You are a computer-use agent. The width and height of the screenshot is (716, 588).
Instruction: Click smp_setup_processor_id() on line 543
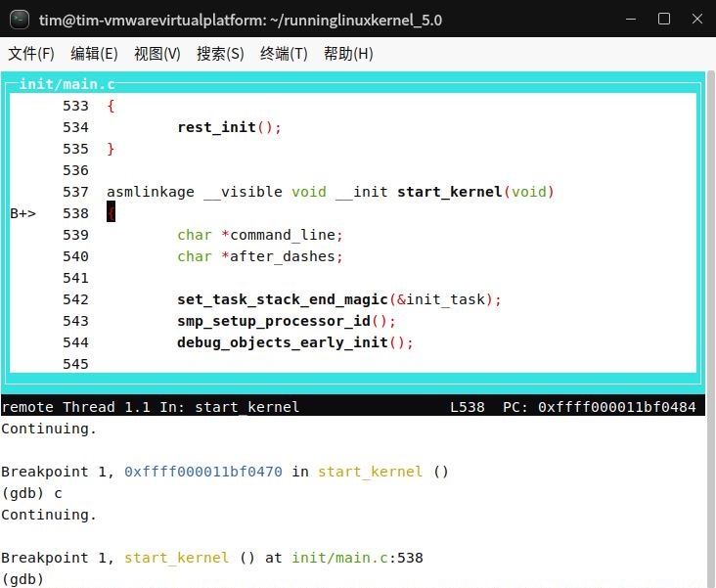click(287, 321)
